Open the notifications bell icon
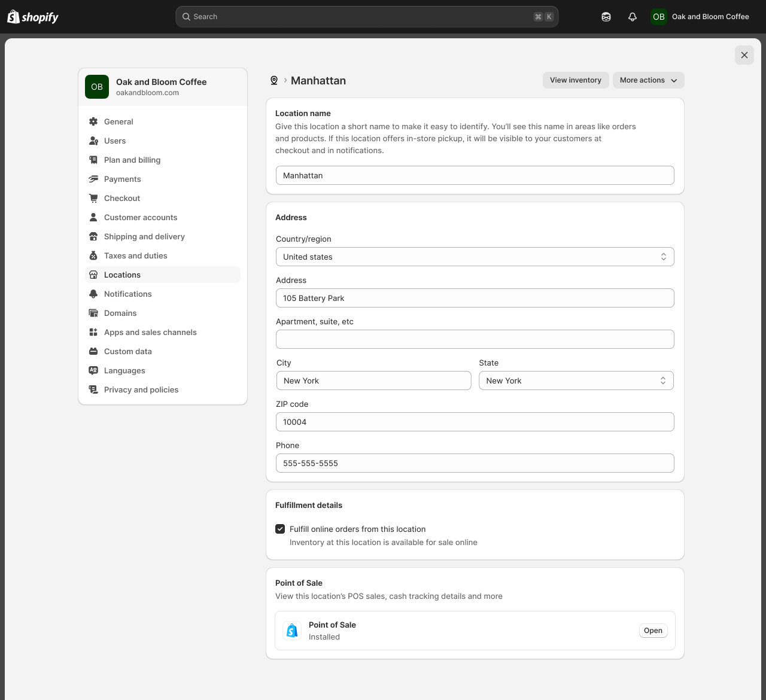 633,17
